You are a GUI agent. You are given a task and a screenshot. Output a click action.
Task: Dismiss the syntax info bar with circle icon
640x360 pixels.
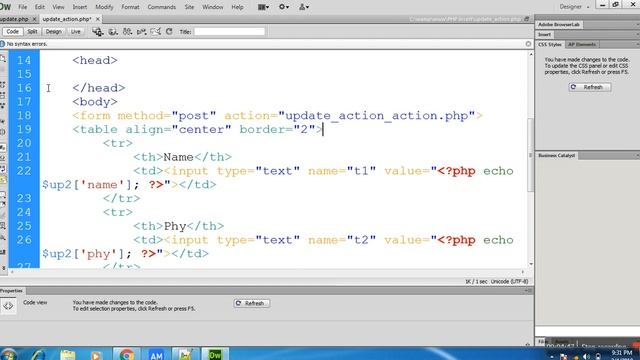click(528, 44)
